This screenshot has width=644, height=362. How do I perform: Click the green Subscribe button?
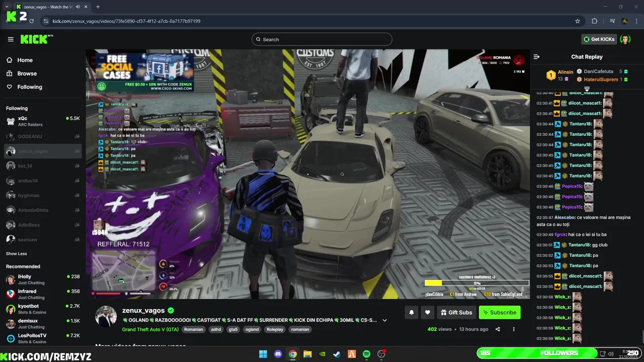click(500, 312)
